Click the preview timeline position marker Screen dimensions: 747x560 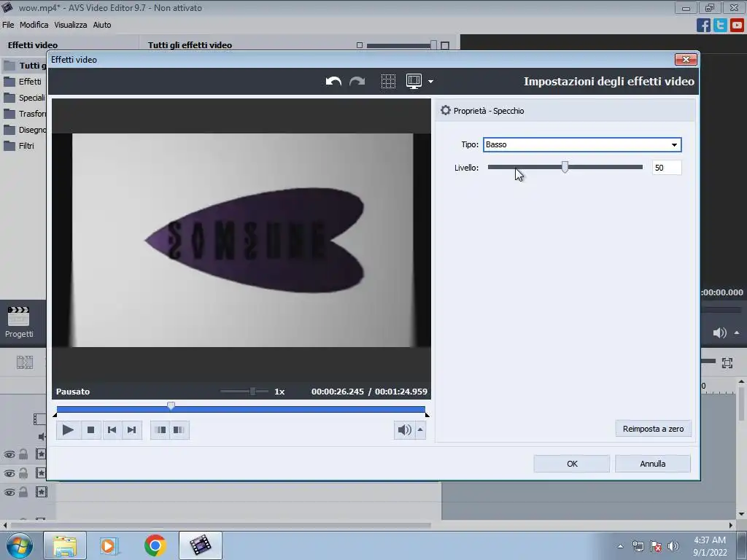171,405
